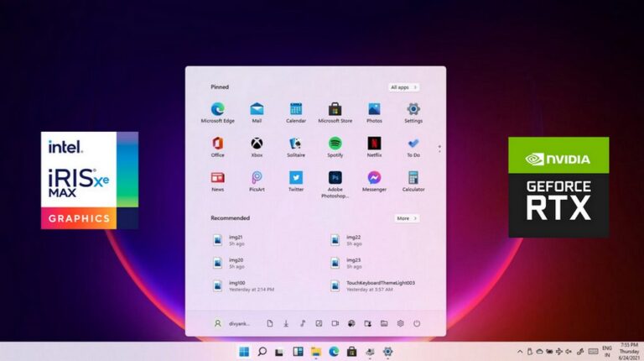Image resolution: width=644 pixels, height=361 pixels.
Task: Open the pinned Calendar app
Action: click(x=296, y=112)
